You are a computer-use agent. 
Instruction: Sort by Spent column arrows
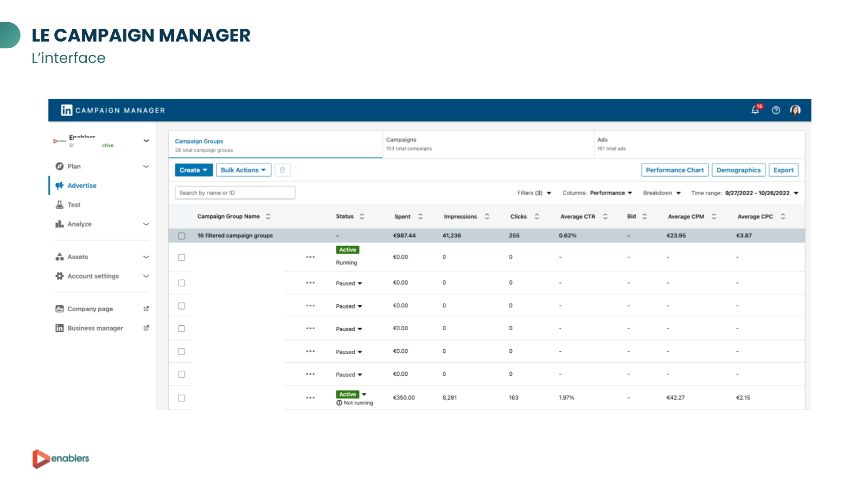tap(420, 216)
